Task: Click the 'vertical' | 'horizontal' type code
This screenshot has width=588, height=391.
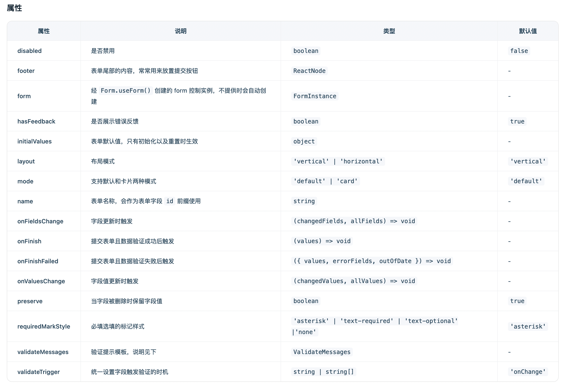Action: 338,161
